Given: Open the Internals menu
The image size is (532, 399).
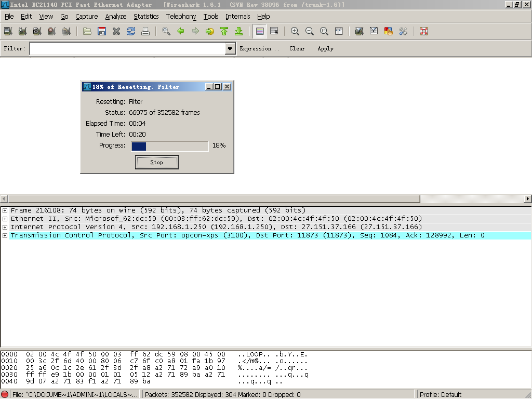Looking at the screenshot, I should [x=238, y=16].
